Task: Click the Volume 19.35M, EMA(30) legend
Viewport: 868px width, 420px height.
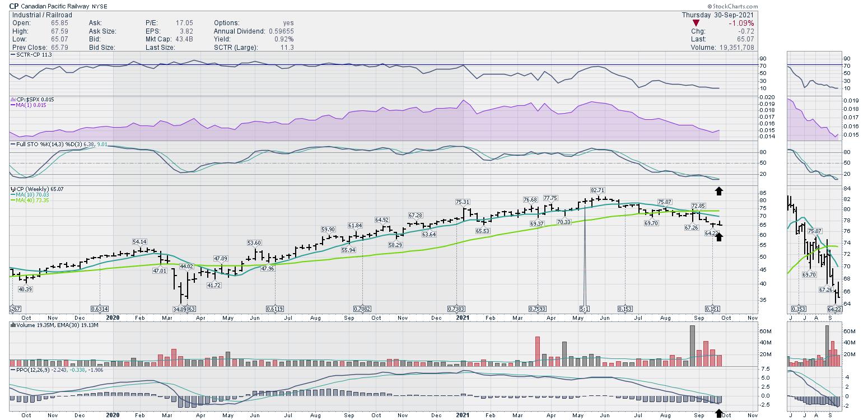Action: coord(55,325)
